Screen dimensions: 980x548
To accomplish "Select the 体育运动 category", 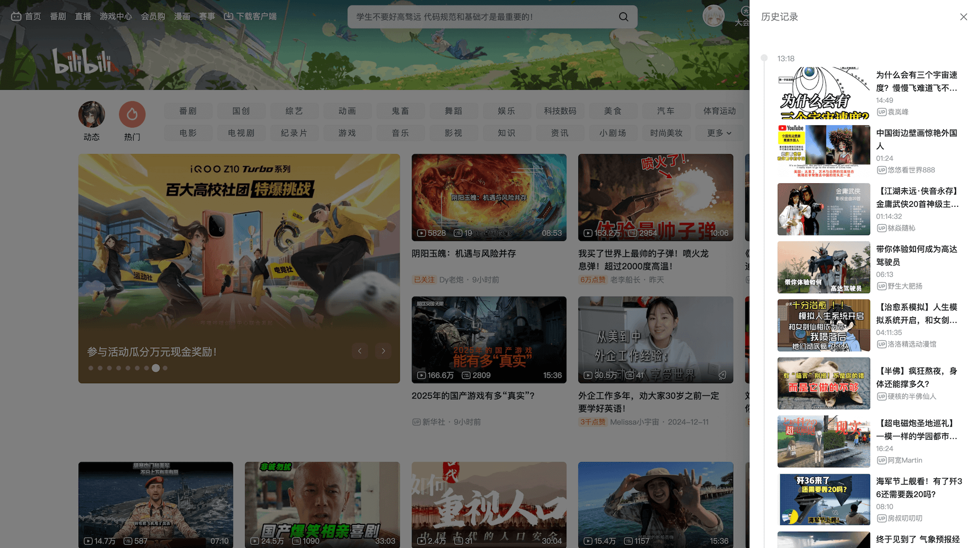I will [x=719, y=111].
